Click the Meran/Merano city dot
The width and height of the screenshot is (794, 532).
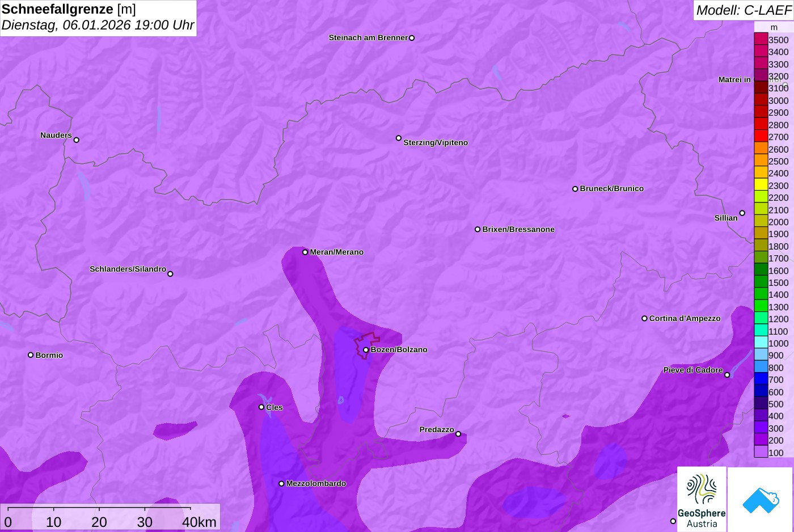click(305, 252)
